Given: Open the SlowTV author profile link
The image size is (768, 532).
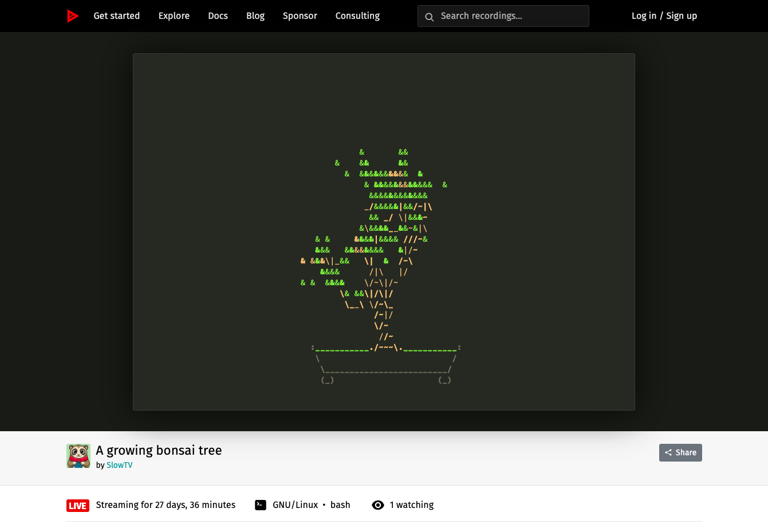Looking at the screenshot, I should tap(119, 465).
